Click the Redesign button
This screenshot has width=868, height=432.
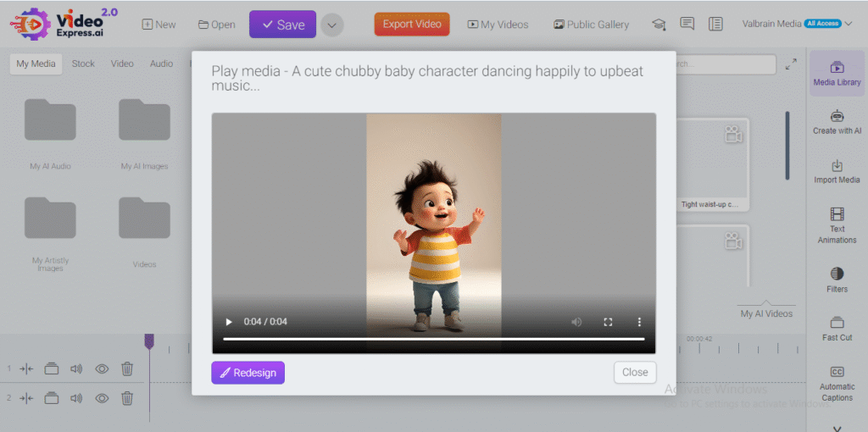click(x=248, y=373)
